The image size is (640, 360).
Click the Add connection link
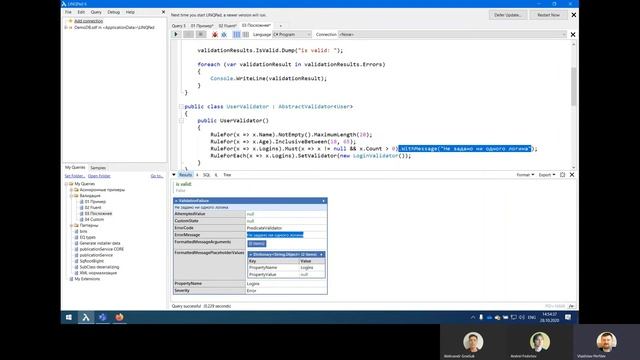click(x=89, y=21)
